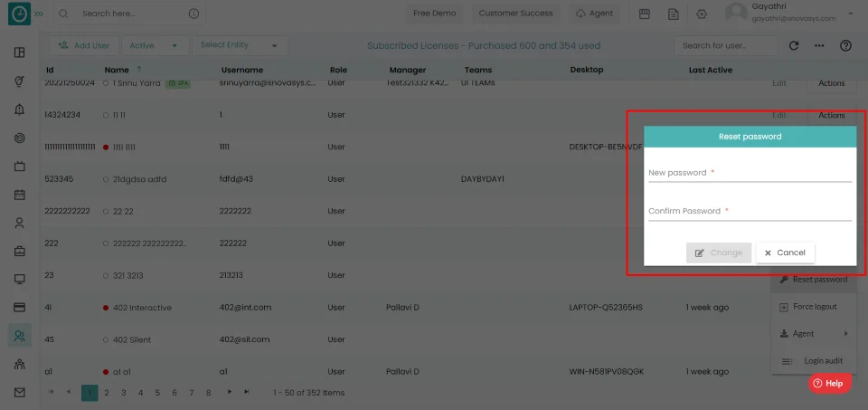Expand the Gayathri account dropdown arrow
Image resolution: width=868 pixels, height=410 pixels.
point(850,14)
